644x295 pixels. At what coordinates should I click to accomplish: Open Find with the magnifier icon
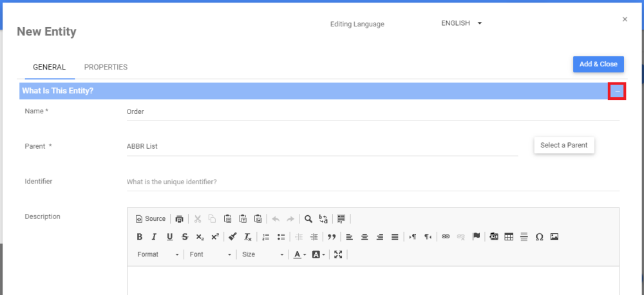308,219
